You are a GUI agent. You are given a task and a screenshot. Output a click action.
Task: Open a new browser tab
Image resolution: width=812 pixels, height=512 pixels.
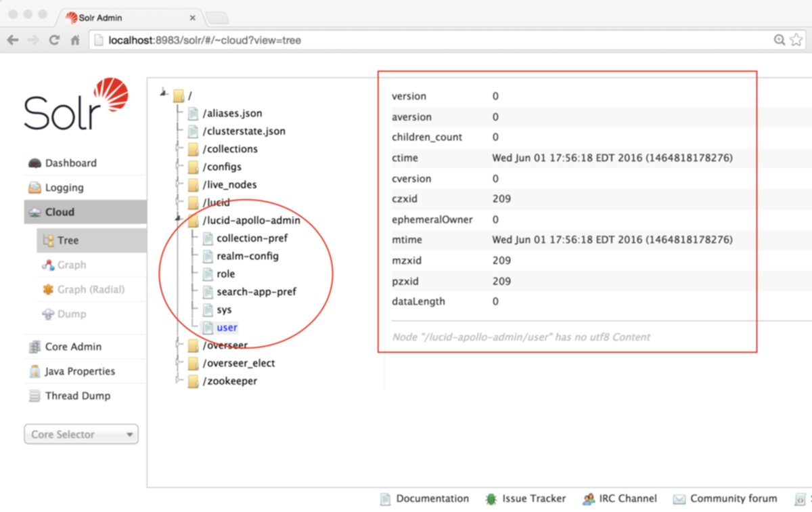click(217, 18)
